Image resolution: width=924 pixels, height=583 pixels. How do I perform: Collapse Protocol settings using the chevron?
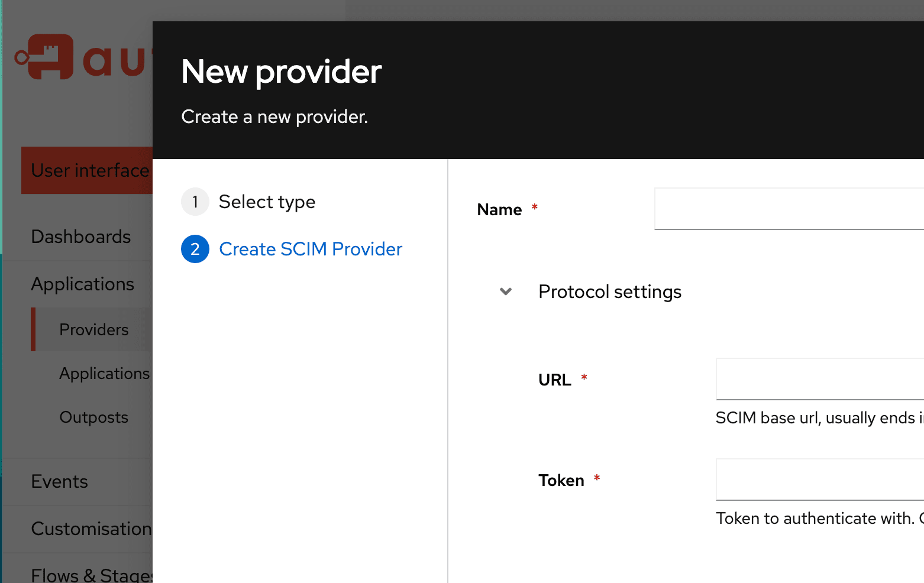pos(506,291)
